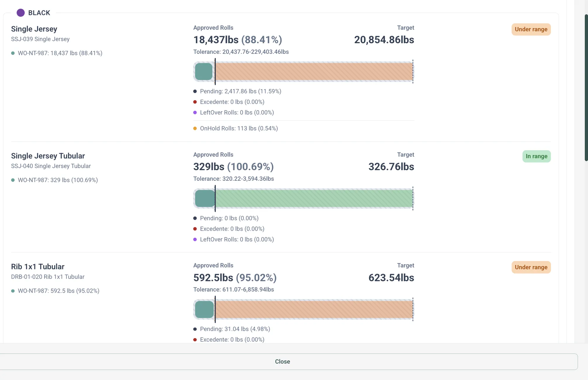Click 18,437lbs (88.41%) approved value
588x380 pixels.
point(238,40)
